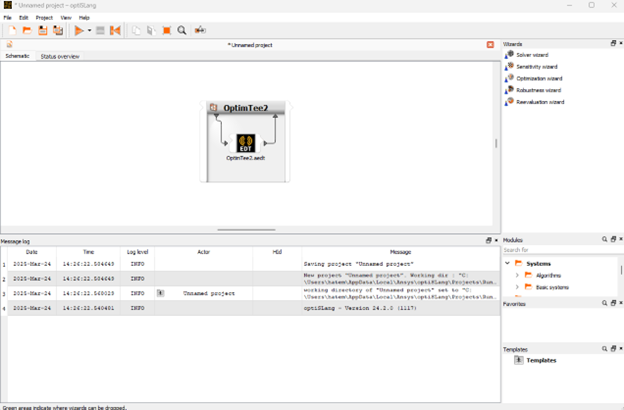Click the orange Reset toolbar icon
Screen dimensions: 624x410
click(115, 30)
